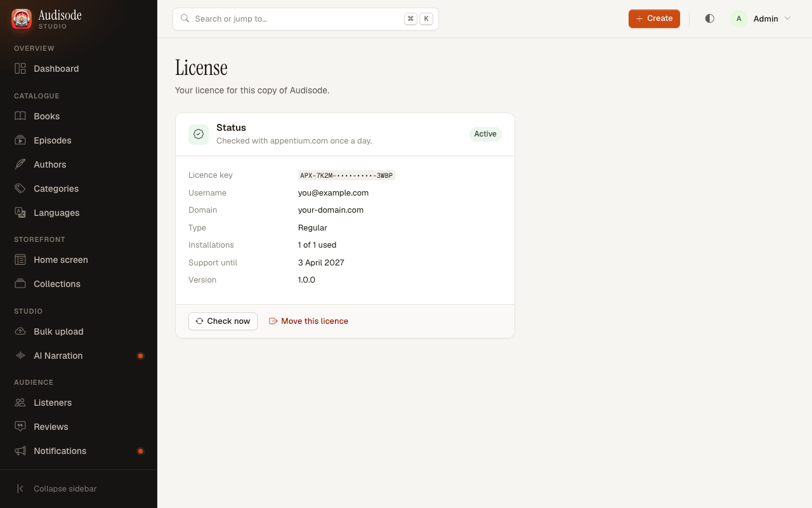Click the AI Narration waveform icon

[20, 356]
